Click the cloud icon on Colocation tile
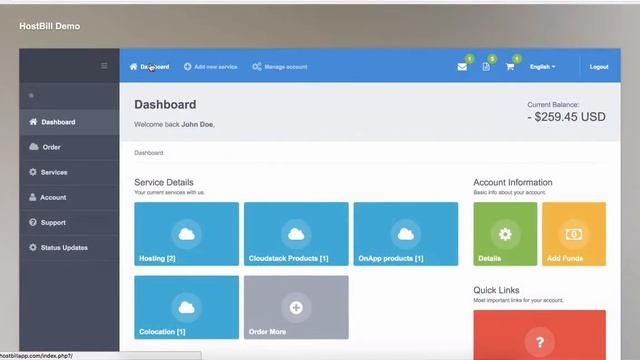Image resolution: width=640 pixels, height=360 pixels. click(x=187, y=308)
